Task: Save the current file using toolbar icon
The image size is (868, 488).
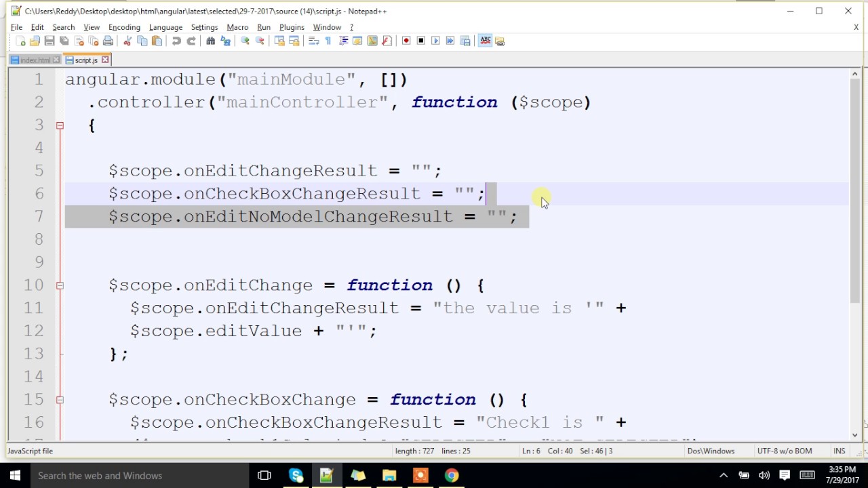Action: point(49,41)
